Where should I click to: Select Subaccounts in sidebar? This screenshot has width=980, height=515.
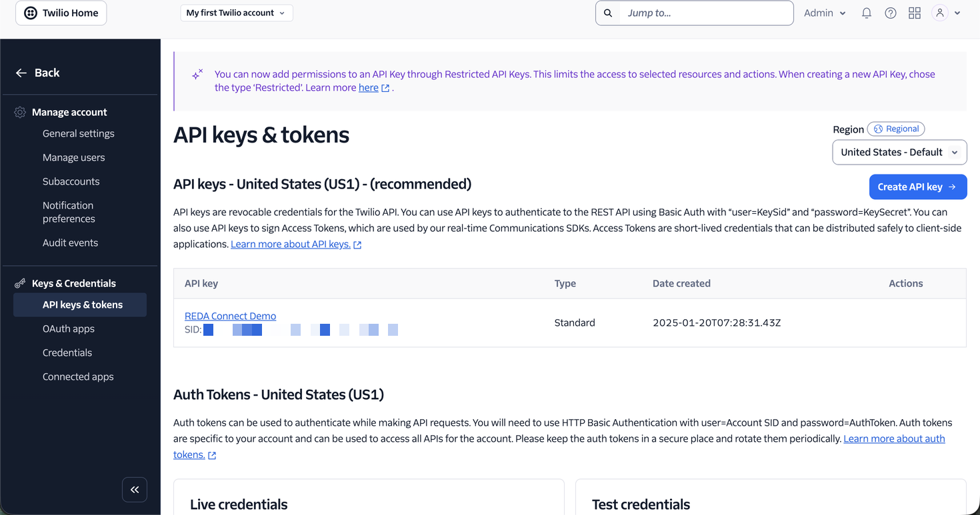point(71,181)
